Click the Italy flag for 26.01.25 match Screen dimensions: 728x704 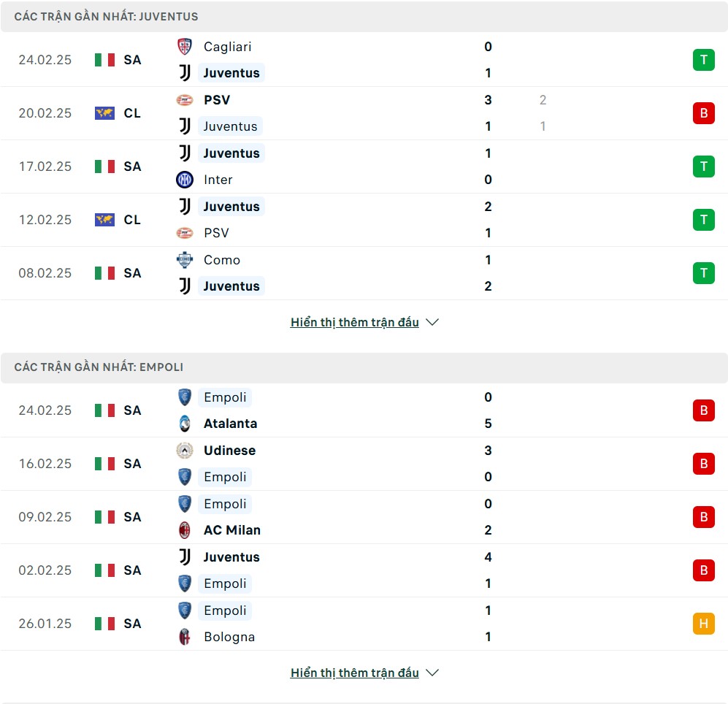coord(104,624)
